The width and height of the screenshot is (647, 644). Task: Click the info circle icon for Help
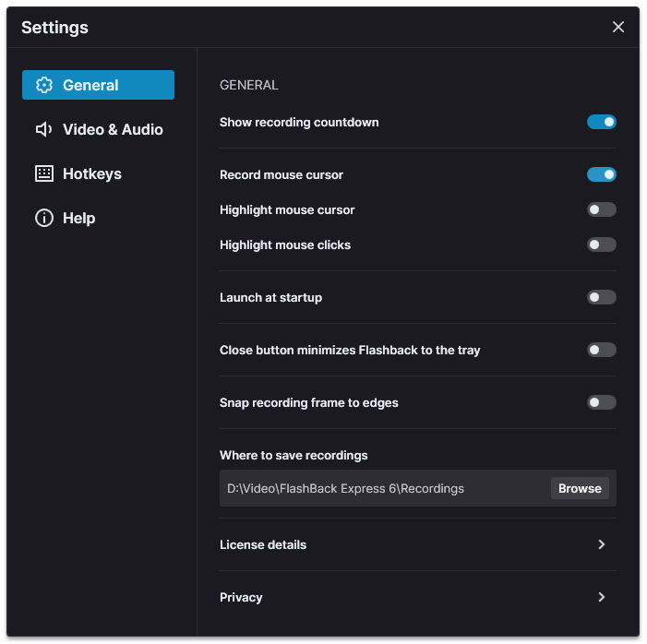coord(44,218)
